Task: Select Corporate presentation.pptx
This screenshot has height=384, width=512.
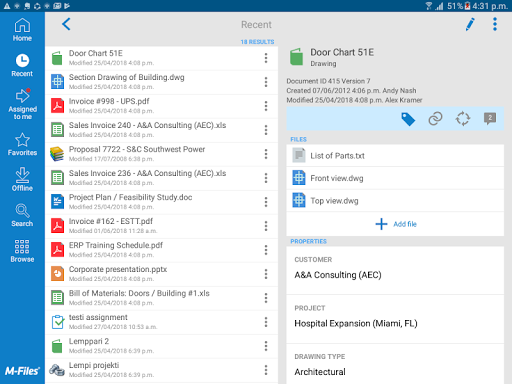Action: [161, 274]
